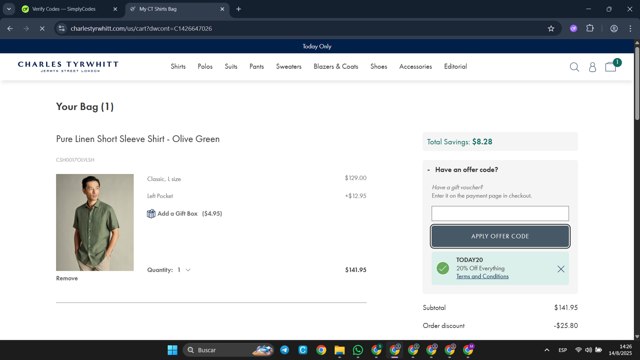
Task: Open the clock and date in taskbar
Action: click(x=620, y=350)
